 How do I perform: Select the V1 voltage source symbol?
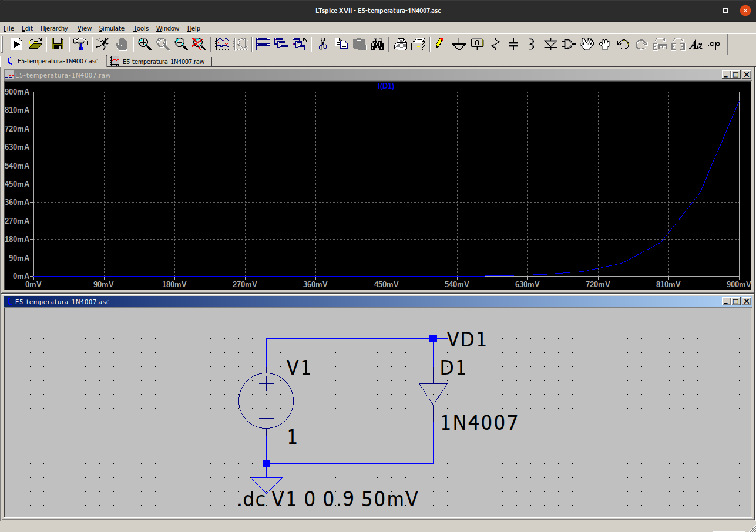tap(266, 400)
